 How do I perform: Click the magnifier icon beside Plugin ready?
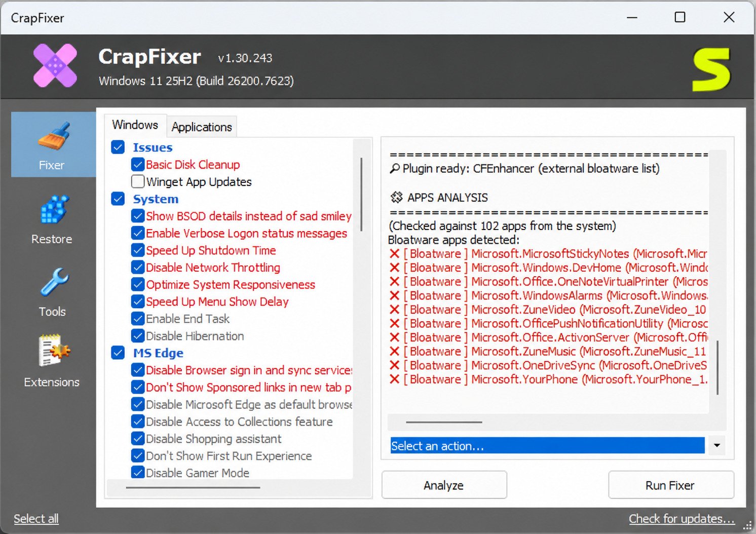[x=395, y=169]
